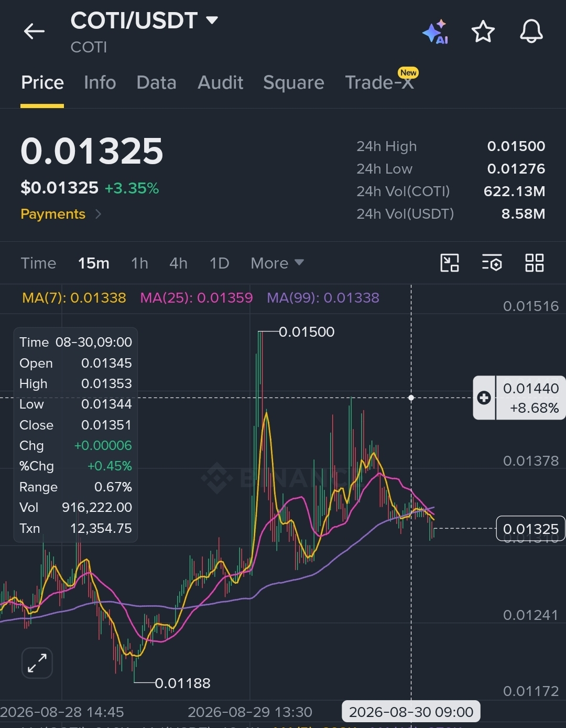Expand chart to fullscreen
This screenshot has height=728, width=566.
[x=37, y=663]
